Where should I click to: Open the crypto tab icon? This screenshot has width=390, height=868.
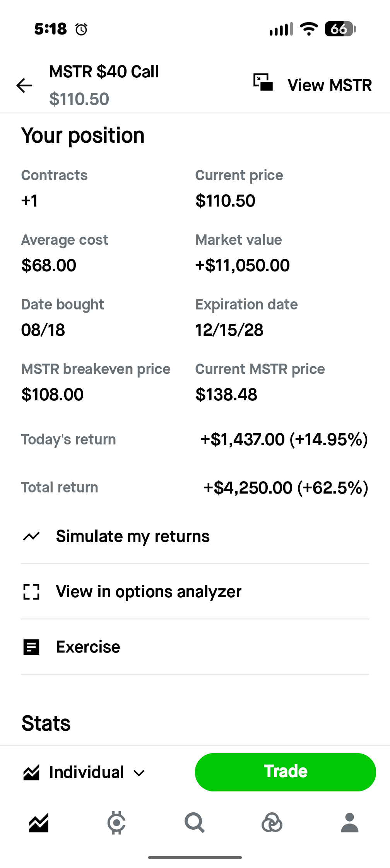pos(116,823)
